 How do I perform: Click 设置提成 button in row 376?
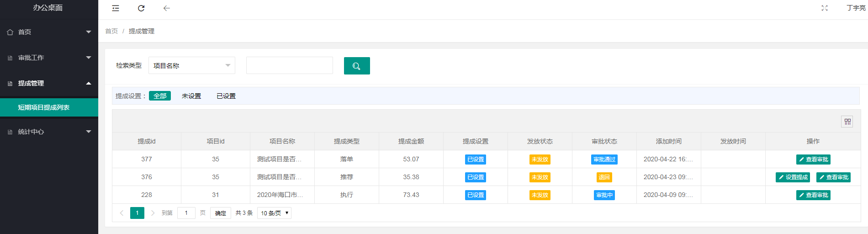793,177
